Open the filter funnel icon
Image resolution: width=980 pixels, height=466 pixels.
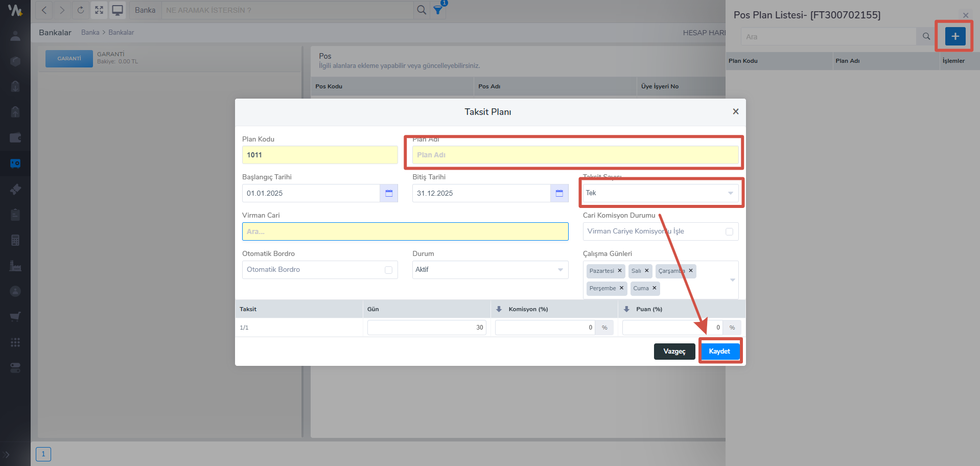click(x=438, y=10)
